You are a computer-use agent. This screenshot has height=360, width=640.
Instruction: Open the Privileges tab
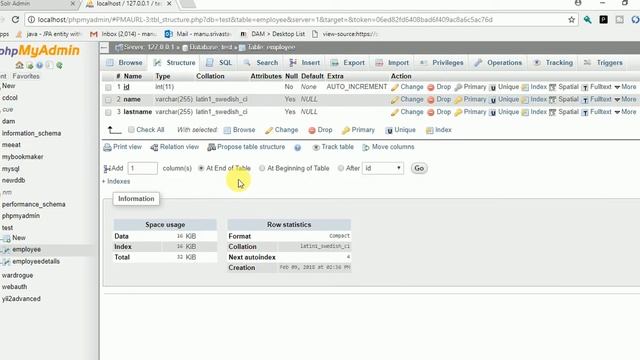(442, 63)
